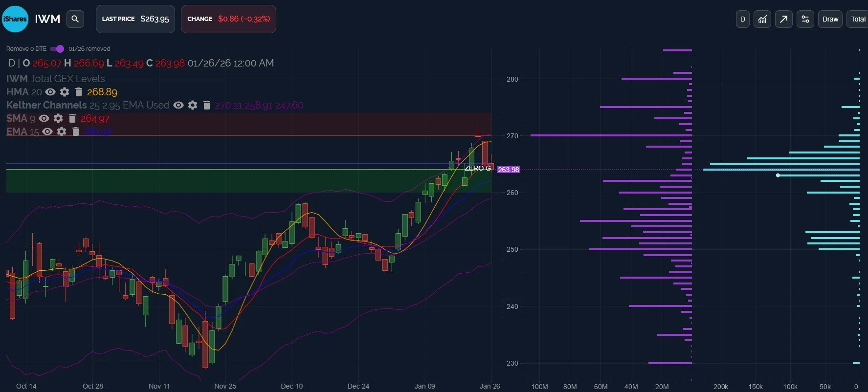Image resolution: width=868 pixels, height=392 pixels.
Task: Click the IWM ticker symbol
Action: [47, 19]
